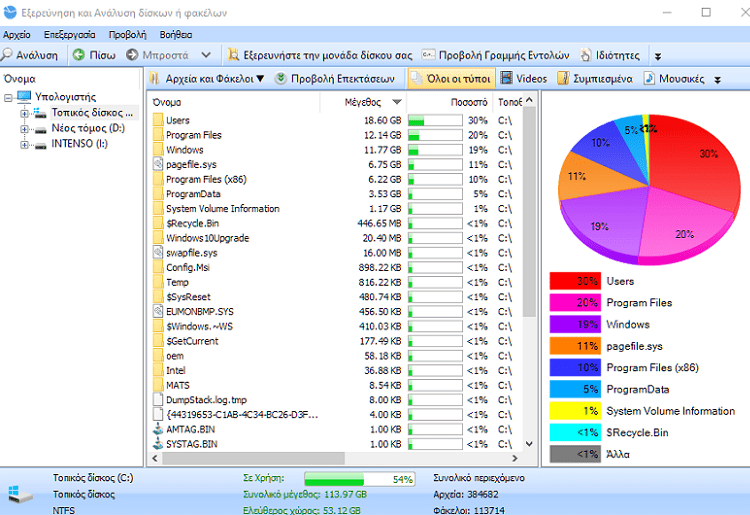Click the Windows drive icon in status bar
Image resolution: width=750 pixels, height=515 pixels.
19,494
